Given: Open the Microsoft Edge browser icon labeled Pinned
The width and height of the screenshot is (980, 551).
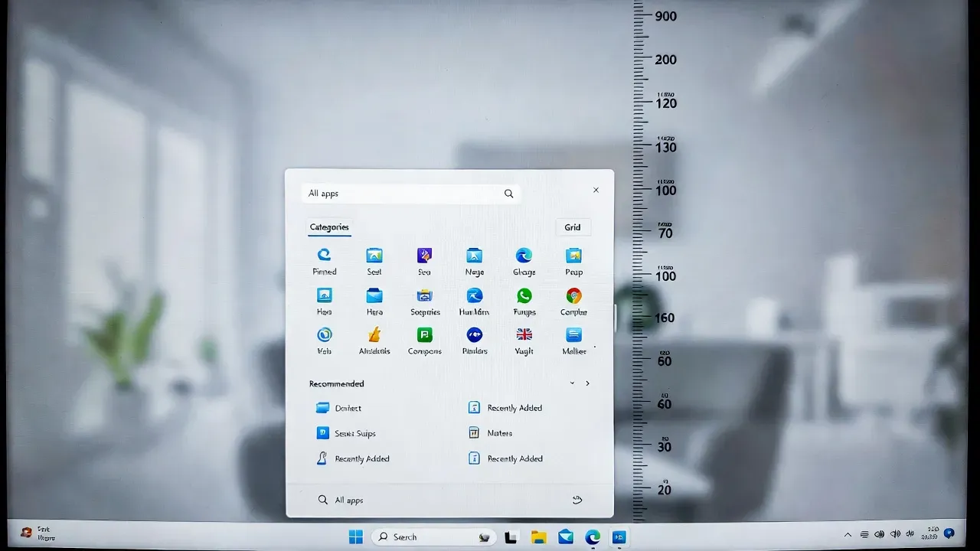Looking at the screenshot, I should pos(324,257).
